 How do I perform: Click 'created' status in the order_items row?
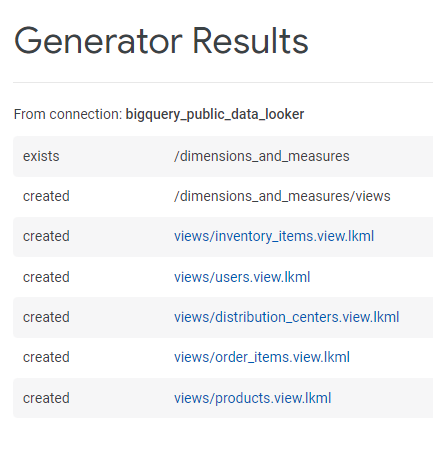click(x=46, y=357)
